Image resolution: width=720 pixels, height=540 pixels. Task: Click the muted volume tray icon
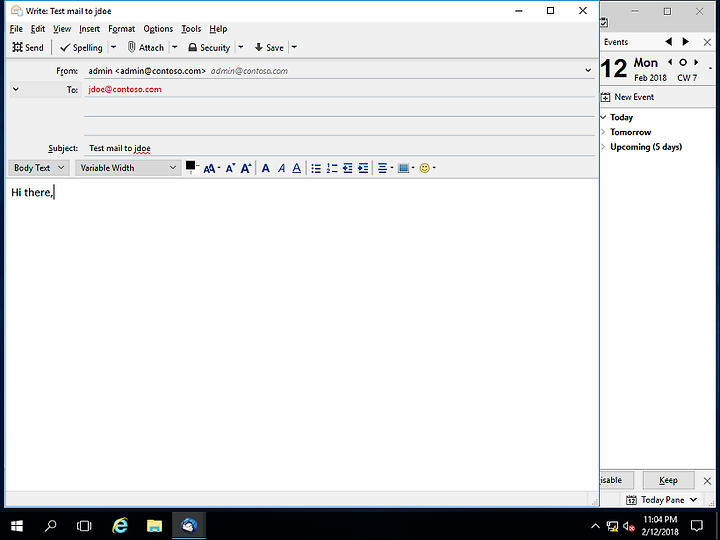pyautogui.click(x=629, y=526)
